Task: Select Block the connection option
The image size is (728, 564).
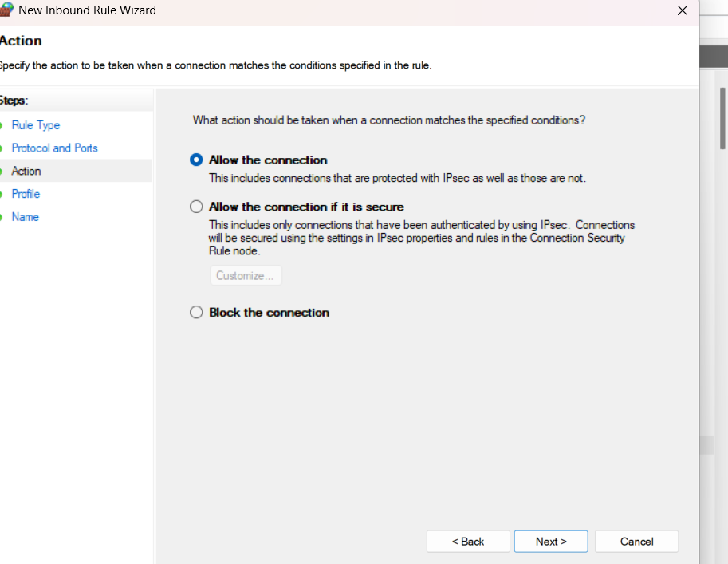Action: (x=196, y=312)
